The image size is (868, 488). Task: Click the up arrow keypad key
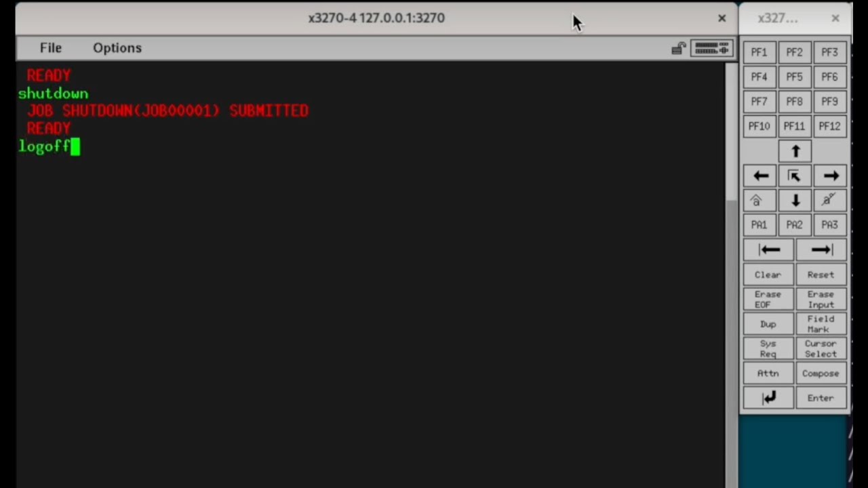click(795, 151)
